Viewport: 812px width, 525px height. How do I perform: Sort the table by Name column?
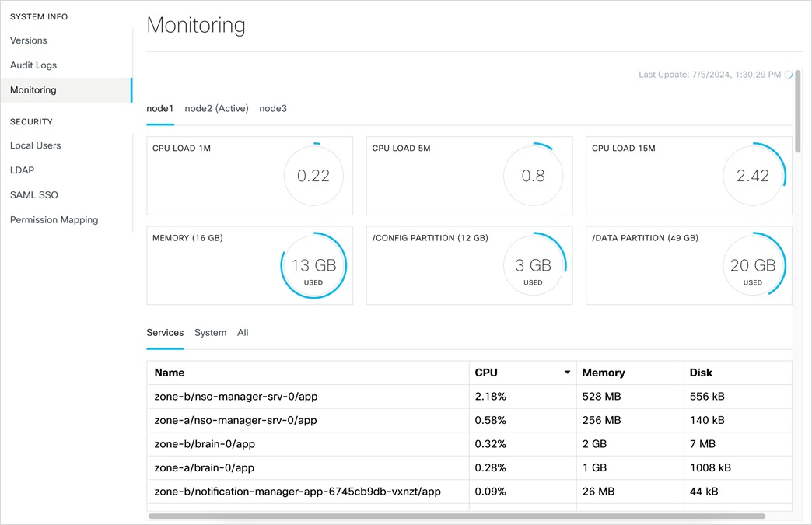(x=169, y=373)
